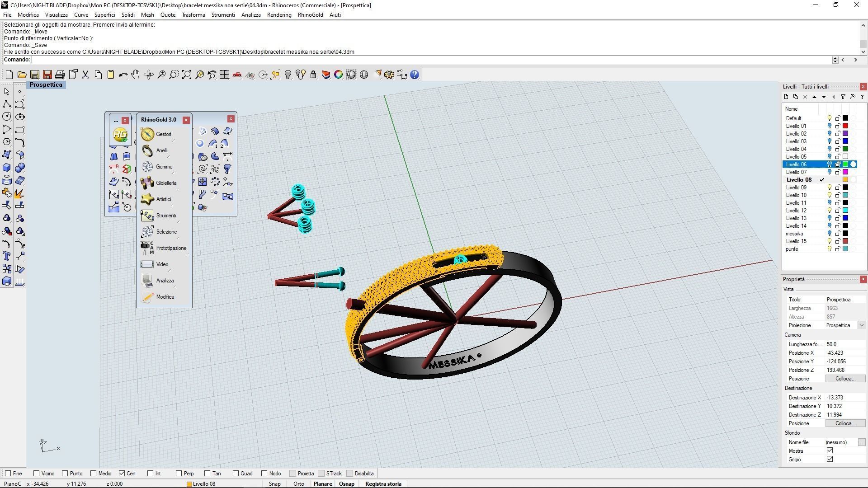Toggle the Medio osnap checkbox
868x488 pixels.
(x=93, y=474)
